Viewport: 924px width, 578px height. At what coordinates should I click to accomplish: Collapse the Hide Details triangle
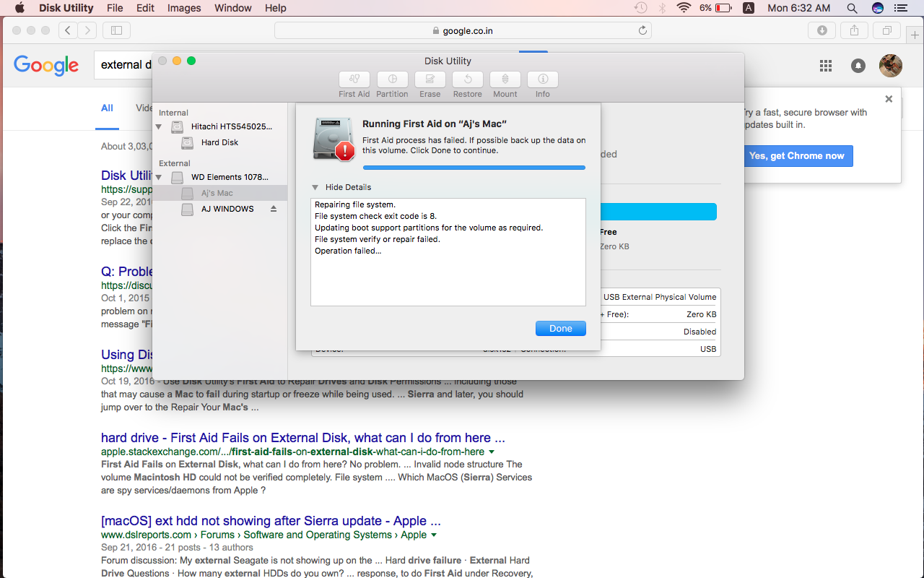pos(315,187)
